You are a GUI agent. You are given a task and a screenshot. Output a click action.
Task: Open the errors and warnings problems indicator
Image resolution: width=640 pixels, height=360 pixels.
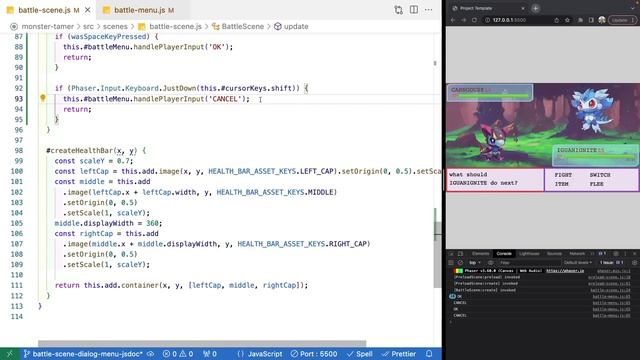pyautogui.click(x=178, y=354)
